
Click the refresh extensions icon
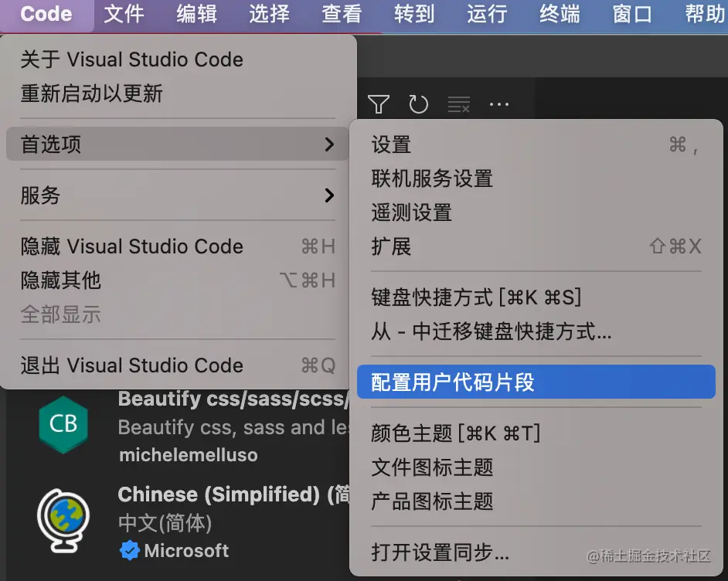tap(418, 104)
